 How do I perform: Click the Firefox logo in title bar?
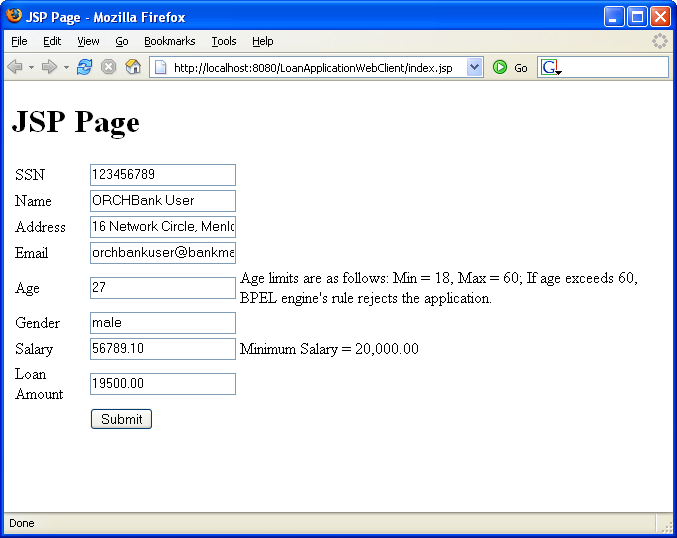[x=14, y=16]
